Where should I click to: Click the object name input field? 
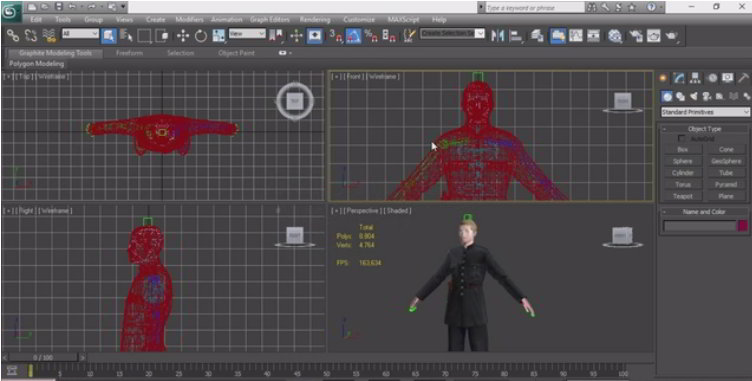700,226
